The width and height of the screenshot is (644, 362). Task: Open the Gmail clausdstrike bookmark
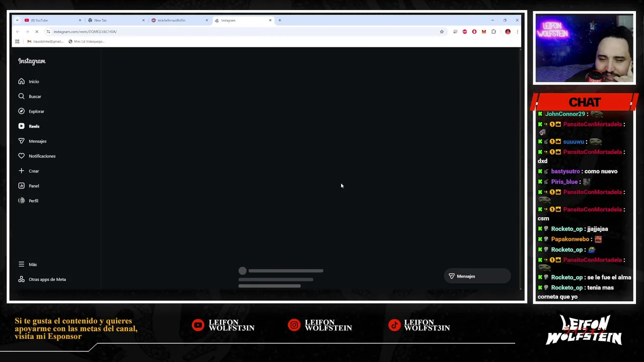pos(45,41)
